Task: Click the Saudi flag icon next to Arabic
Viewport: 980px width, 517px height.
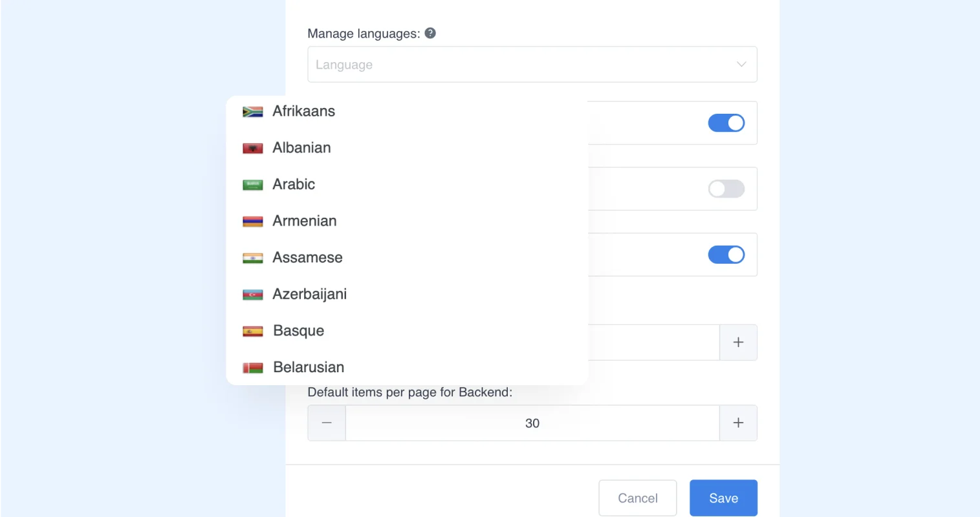Action: [x=252, y=185]
